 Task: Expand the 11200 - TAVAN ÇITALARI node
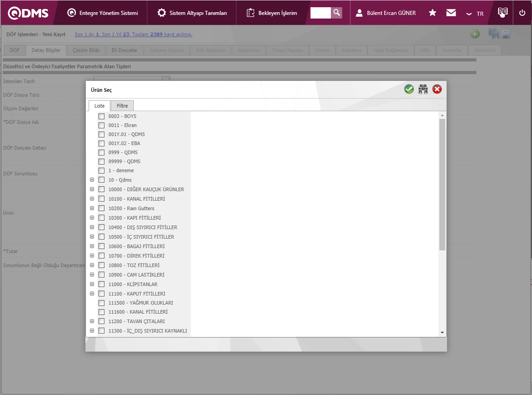click(92, 321)
